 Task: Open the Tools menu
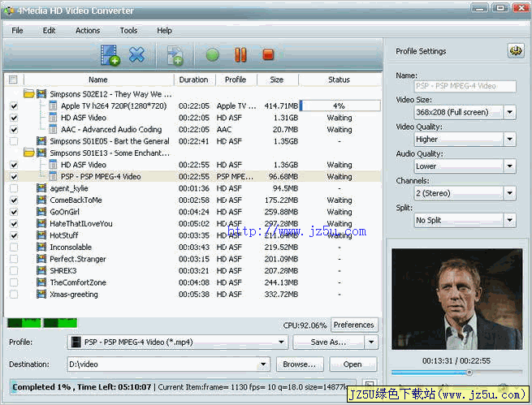128,31
